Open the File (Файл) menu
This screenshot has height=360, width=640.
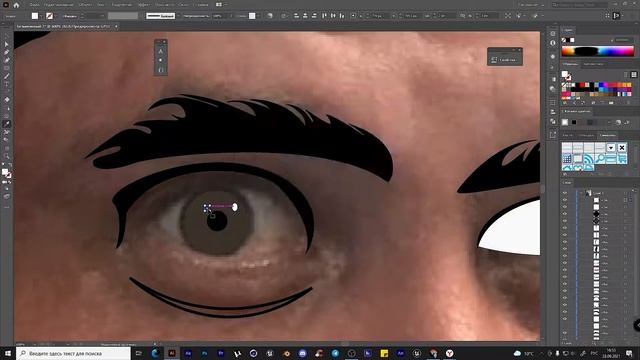[x=35, y=5]
